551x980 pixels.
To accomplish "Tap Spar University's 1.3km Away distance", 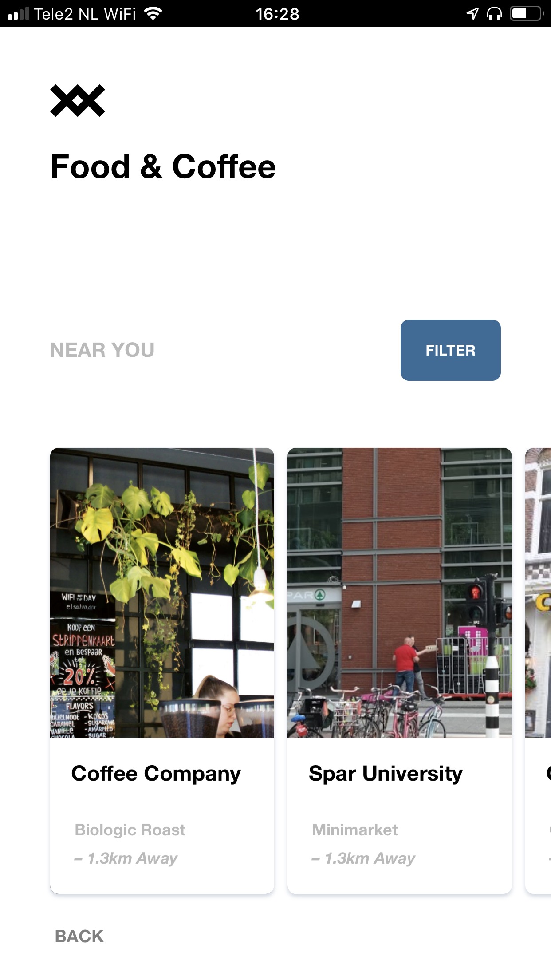I will pyautogui.click(x=363, y=858).
